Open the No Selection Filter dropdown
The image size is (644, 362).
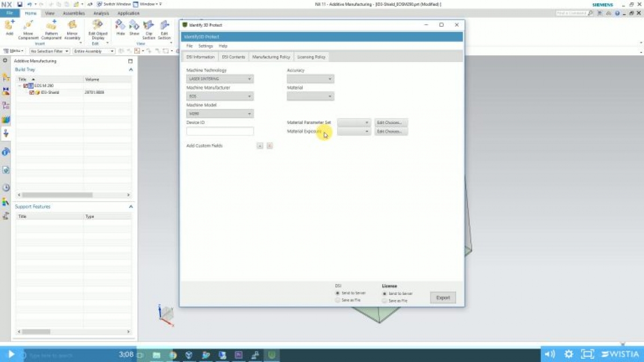pos(49,51)
